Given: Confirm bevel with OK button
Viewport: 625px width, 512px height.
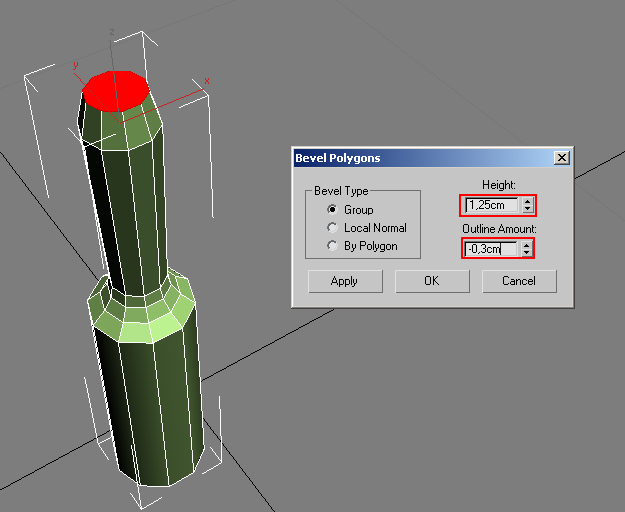Looking at the screenshot, I should click(x=432, y=281).
